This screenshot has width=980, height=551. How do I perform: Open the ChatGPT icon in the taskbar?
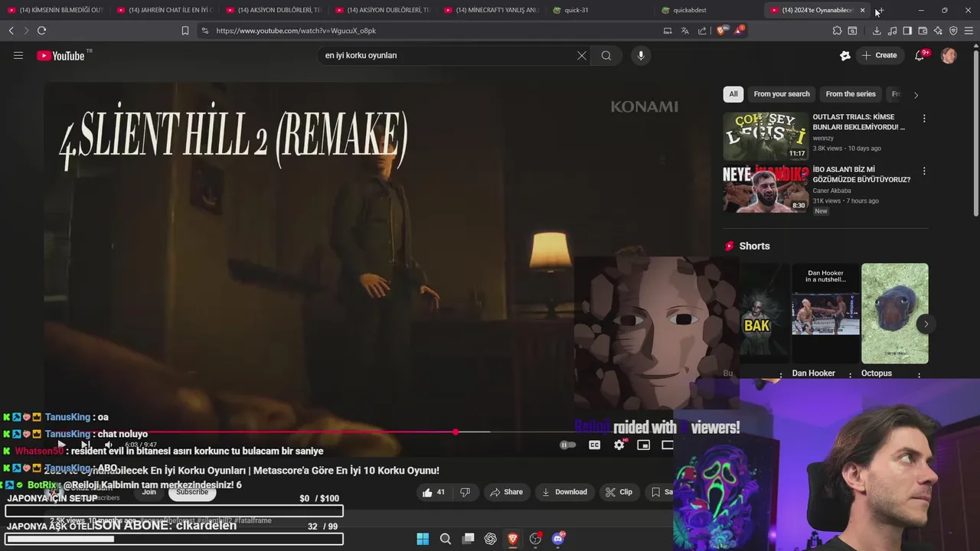pyautogui.click(x=490, y=539)
